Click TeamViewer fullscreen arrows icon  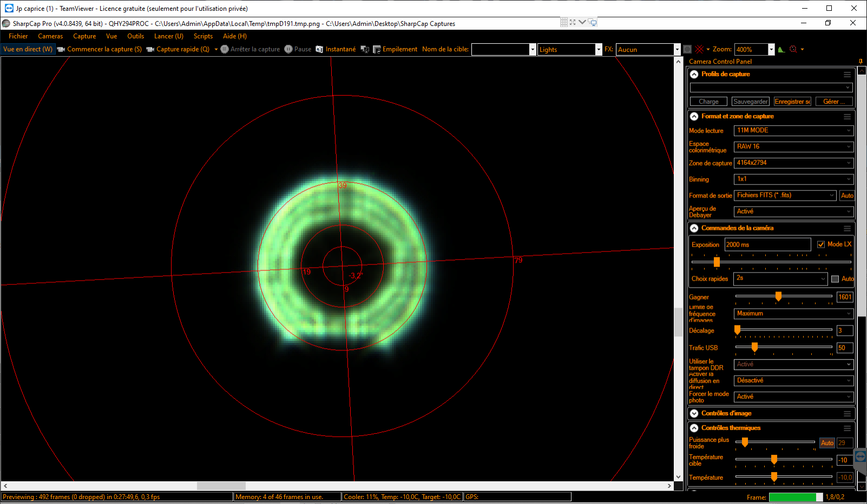coord(573,22)
